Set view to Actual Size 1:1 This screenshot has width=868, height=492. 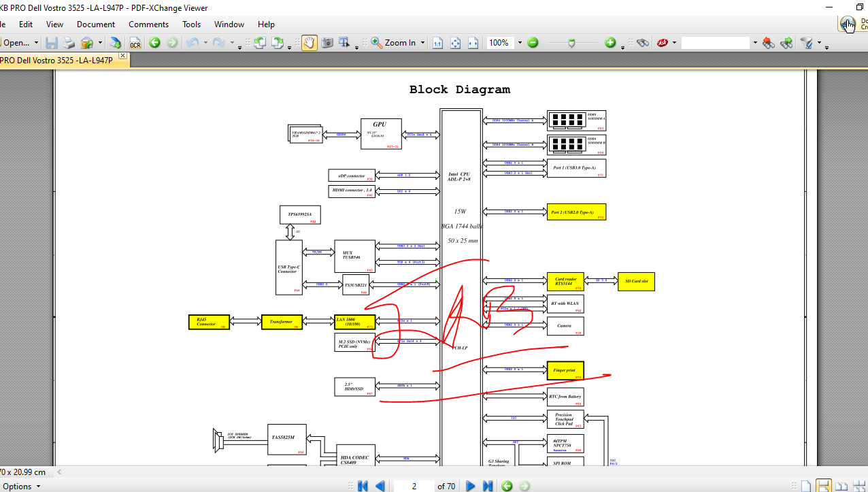438,43
